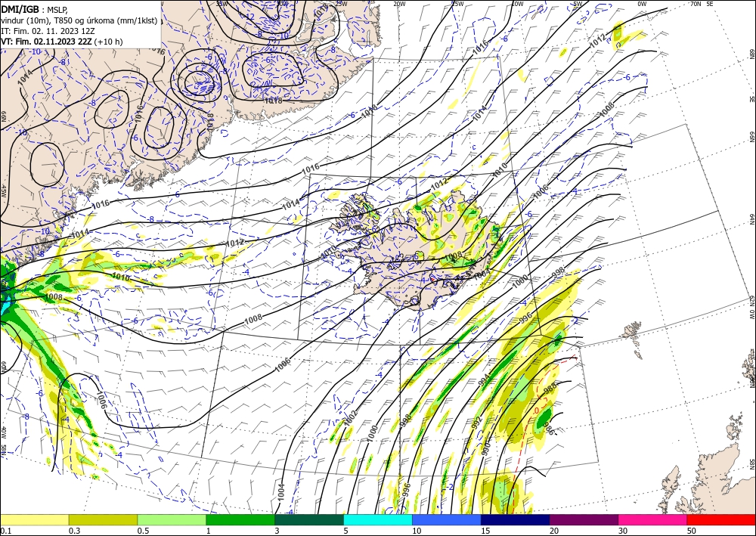Click the "DMI/IGB : MSLP," title text
Screen dimensions: 756x536
(34, 8)
